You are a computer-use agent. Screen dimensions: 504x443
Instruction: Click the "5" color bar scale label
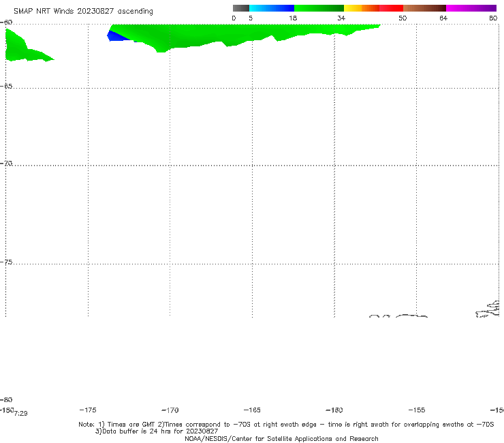click(x=251, y=18)
